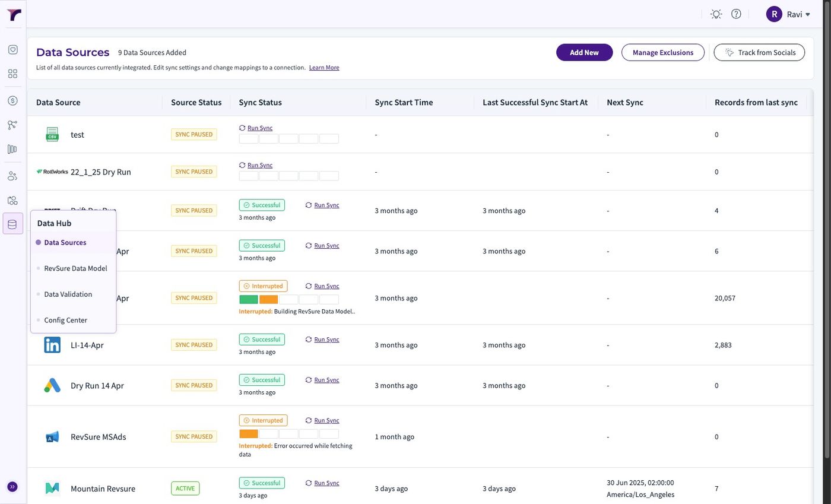Click the 1 month ago sync start time

point(394,437)
